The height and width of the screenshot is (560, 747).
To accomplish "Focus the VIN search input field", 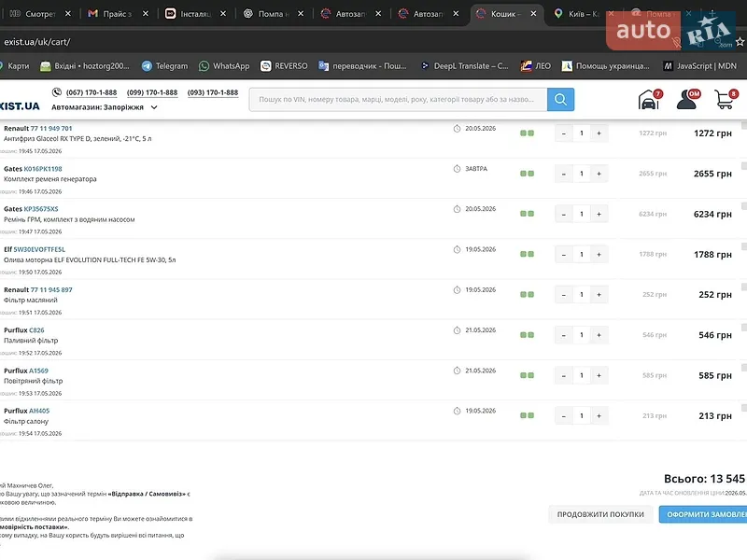I will pos(399,100).
